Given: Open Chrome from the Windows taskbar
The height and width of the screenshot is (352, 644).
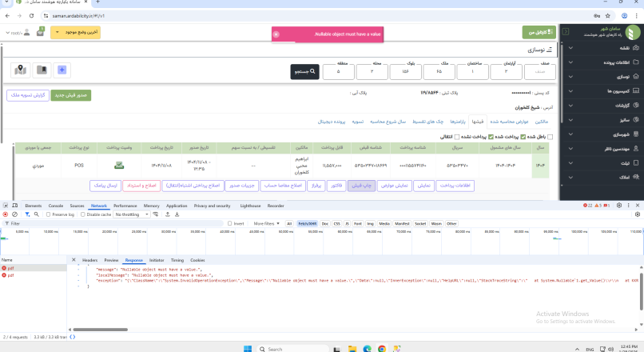Looking at the screenshot, I should 382,349.
